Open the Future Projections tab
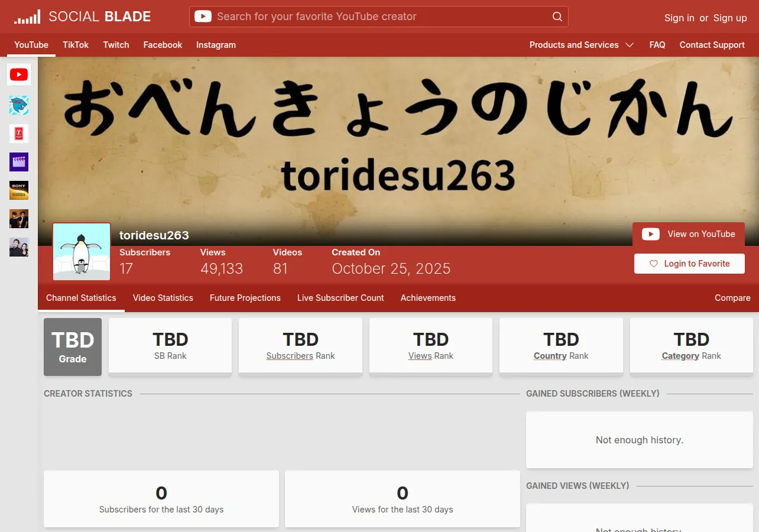The height and width of the screenshot is (532, 759). coord(245,298)
